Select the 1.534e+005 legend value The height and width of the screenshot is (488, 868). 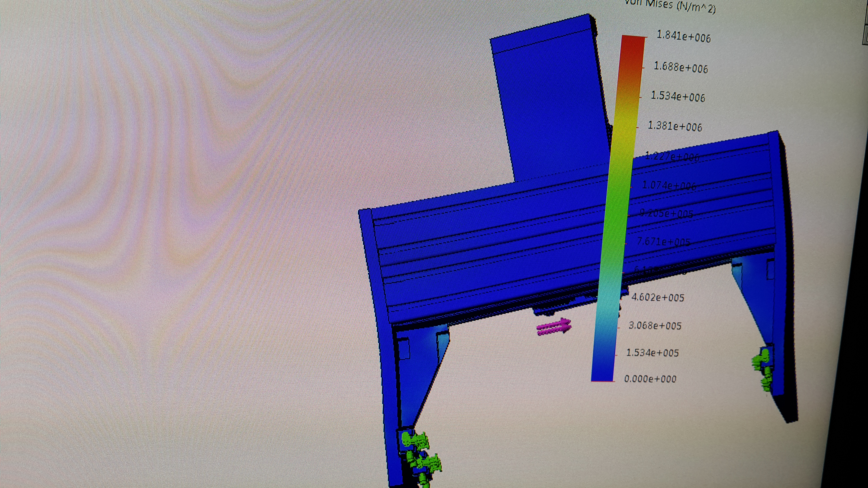pyautogui.click(x=652, y=353)
